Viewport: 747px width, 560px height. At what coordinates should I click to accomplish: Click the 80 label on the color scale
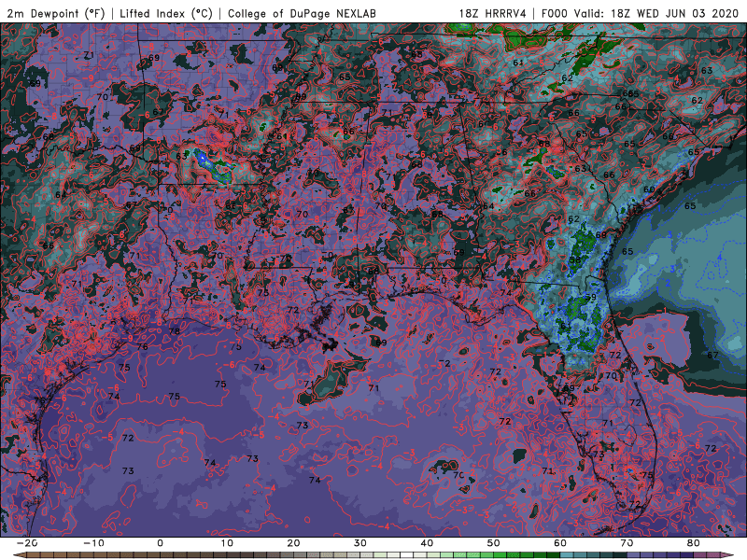(694, 543)
